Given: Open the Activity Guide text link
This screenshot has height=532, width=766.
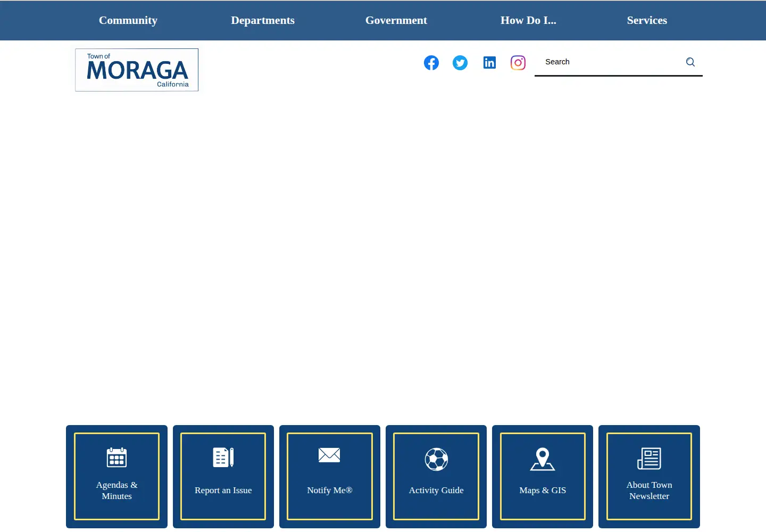Looking at the screenshot, I should pos(436,491).
